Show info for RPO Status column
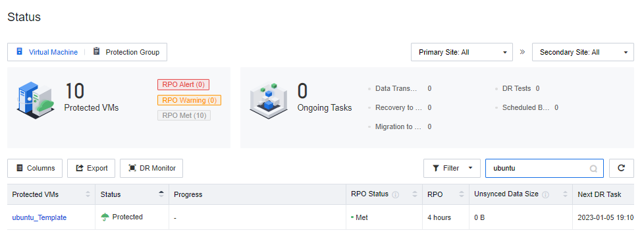This screenshot has height=249, width=644. pos(396,195)
